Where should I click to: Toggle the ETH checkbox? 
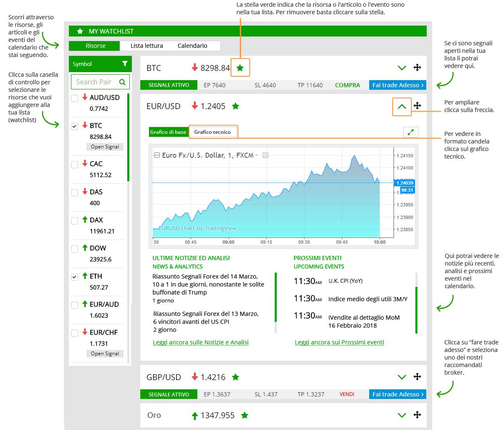tap(75, 277)
